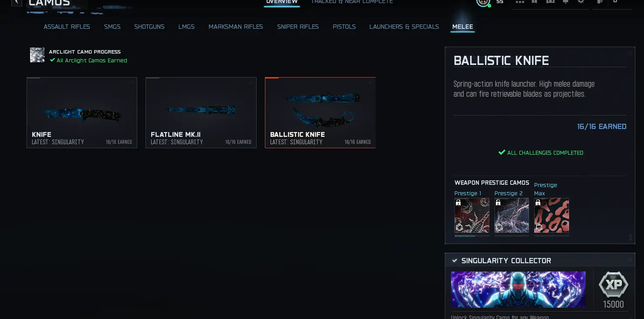Open the Sniper Rifles category tab

(298, 27)
